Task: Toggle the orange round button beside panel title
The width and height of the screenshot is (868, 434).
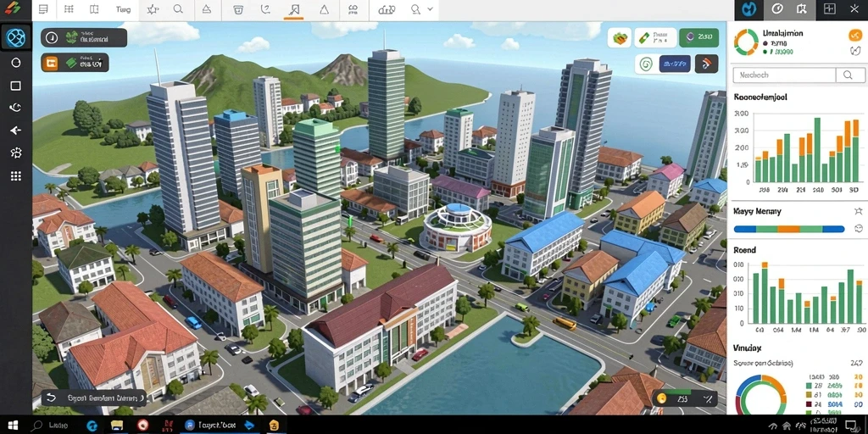Action: pos(855,35)
